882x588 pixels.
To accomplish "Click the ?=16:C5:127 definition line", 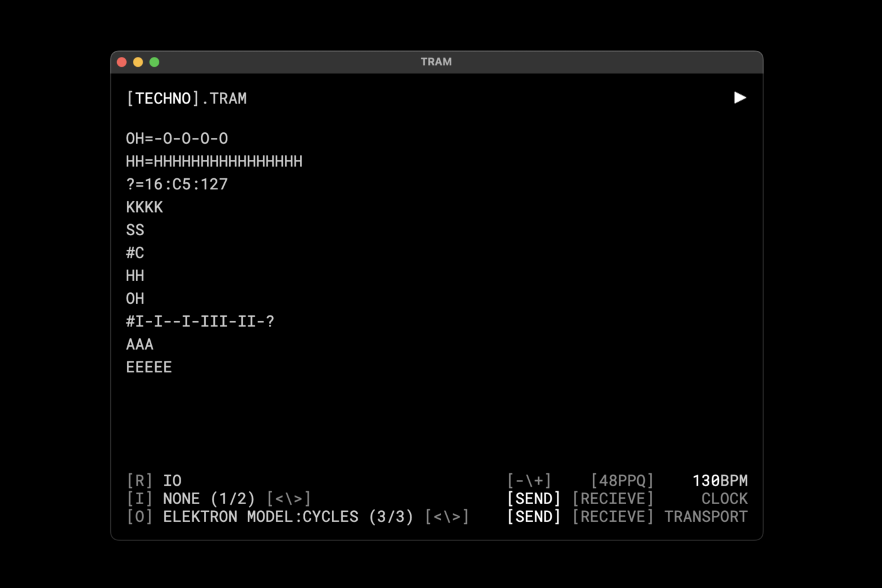I will coord(177,184).
